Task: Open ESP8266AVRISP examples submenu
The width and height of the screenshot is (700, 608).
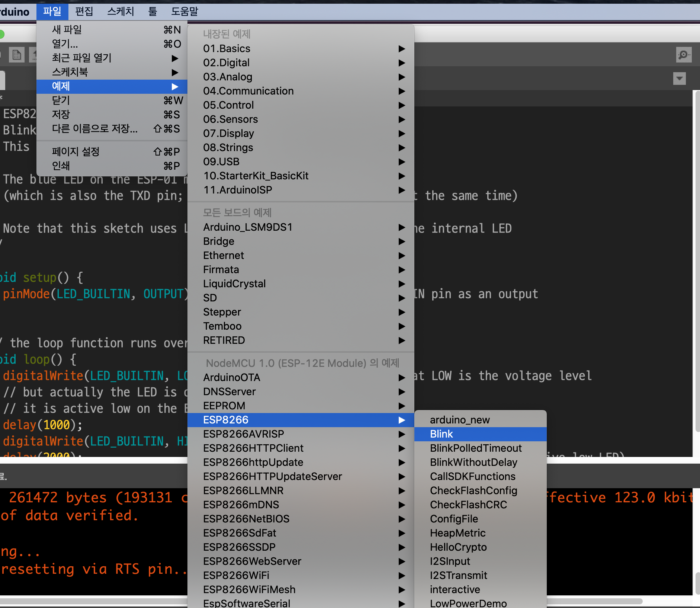Action: point(301,434)
